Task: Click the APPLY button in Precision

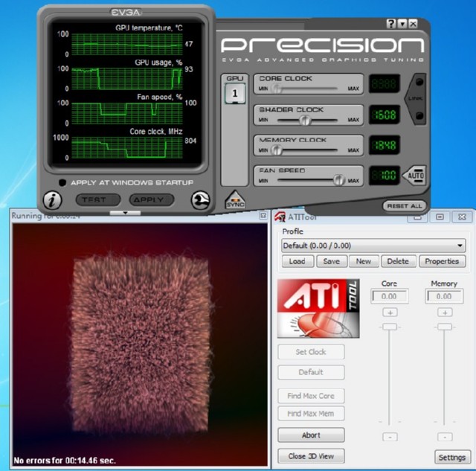Action: [152, 200]
